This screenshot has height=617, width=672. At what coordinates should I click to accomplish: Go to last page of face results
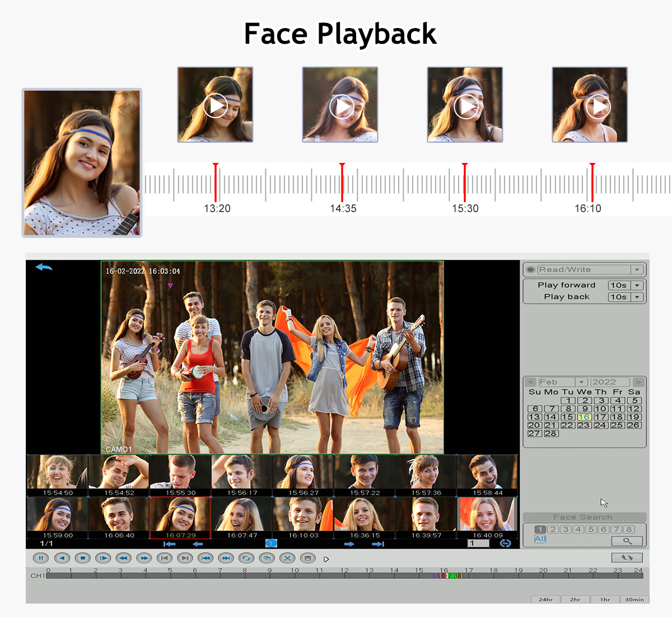(x=378, y=544)
